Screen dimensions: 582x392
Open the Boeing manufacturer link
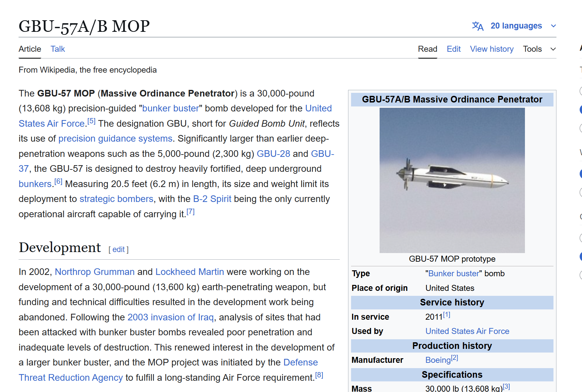pyautogui.click(x=438, y=360)
